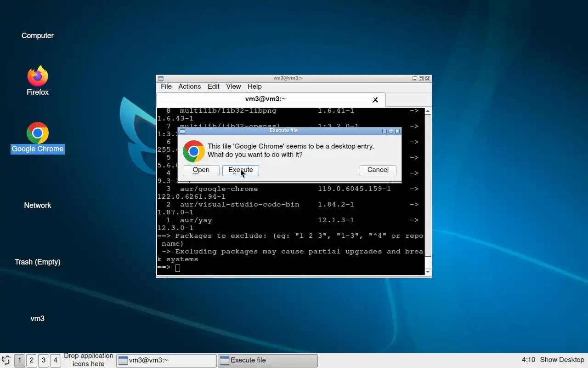Click the terminal window menu icon in title bar
This screenshot has height=368, width=588.
160,79
